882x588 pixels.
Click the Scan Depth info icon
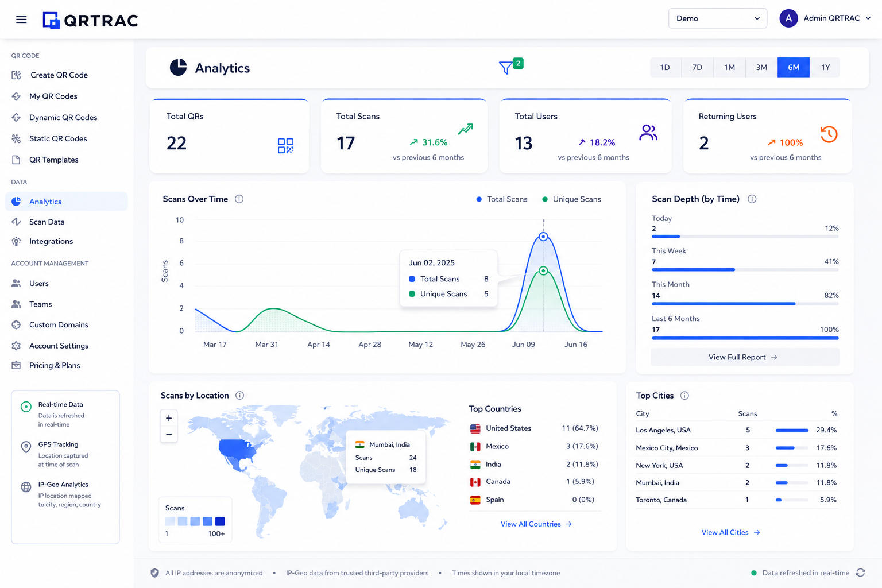click(752, 199)
